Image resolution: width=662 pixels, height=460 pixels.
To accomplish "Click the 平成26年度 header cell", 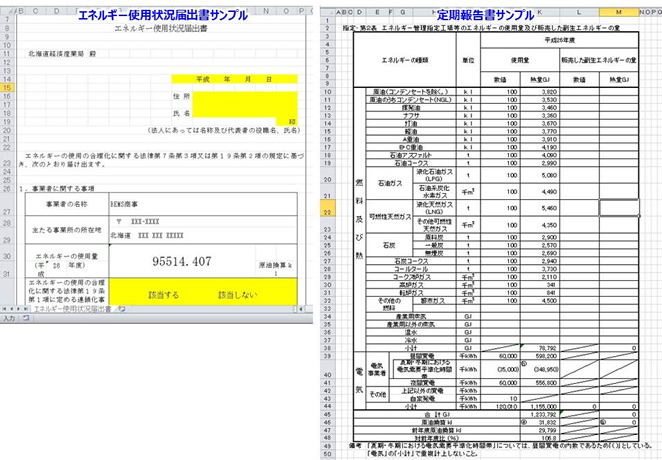I will pos(559,40).
